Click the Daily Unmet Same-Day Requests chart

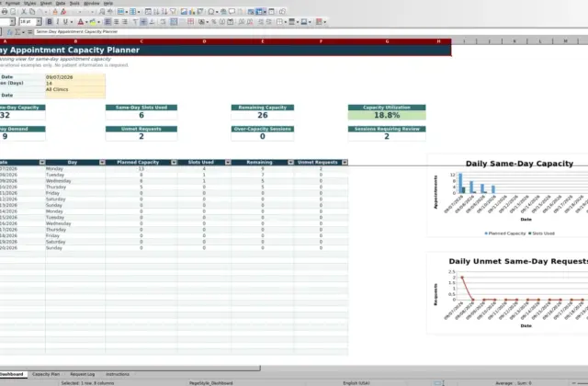[507, 293]
